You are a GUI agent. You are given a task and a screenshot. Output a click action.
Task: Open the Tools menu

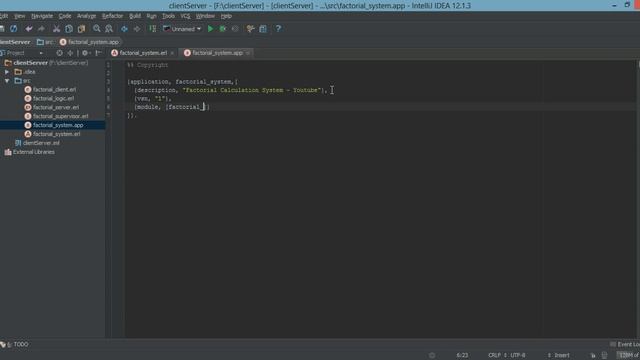coord(168,16)
